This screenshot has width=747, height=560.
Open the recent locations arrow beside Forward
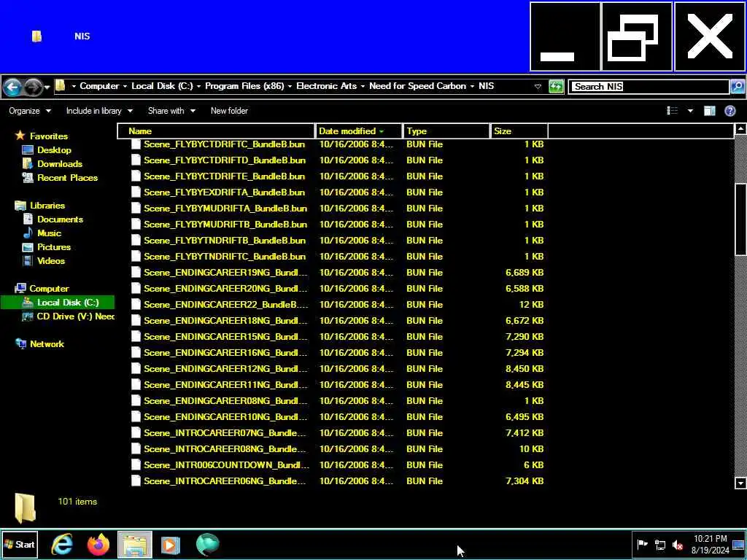click(47, 87)
